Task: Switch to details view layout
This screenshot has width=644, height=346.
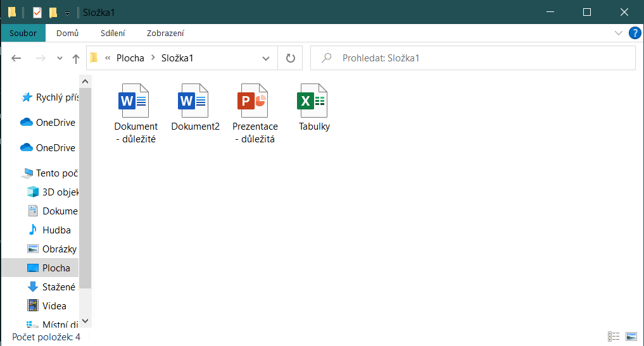Action: (614, 337)
